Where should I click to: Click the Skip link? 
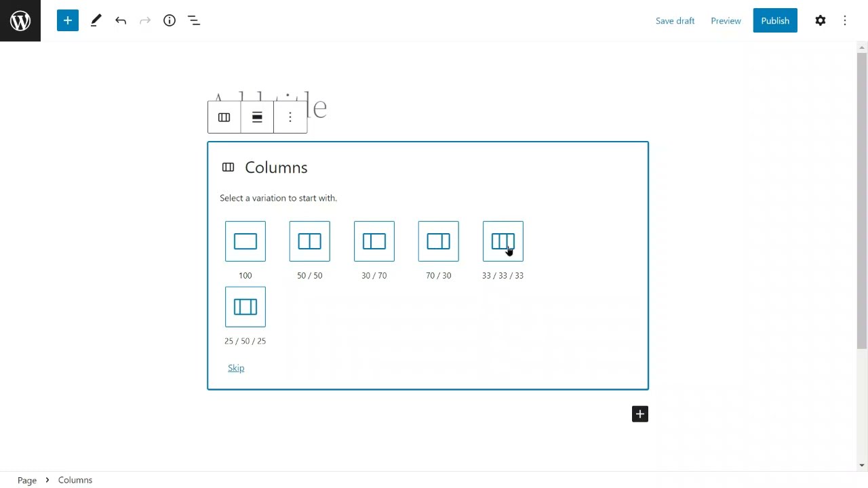click(236, 368)
